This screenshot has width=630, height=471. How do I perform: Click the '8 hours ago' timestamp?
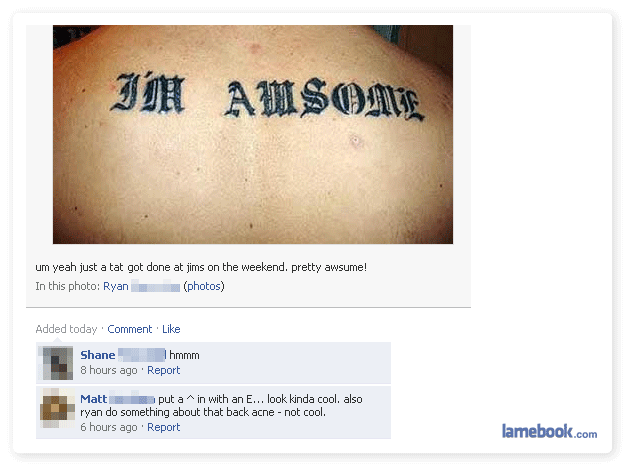(109, 370)
